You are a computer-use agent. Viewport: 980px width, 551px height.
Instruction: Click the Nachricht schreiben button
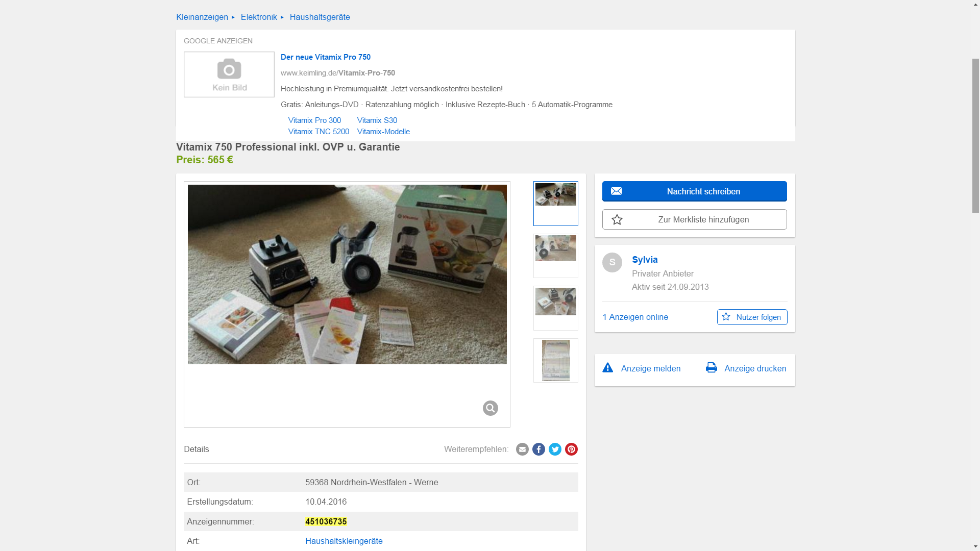(x=694, y=191)
